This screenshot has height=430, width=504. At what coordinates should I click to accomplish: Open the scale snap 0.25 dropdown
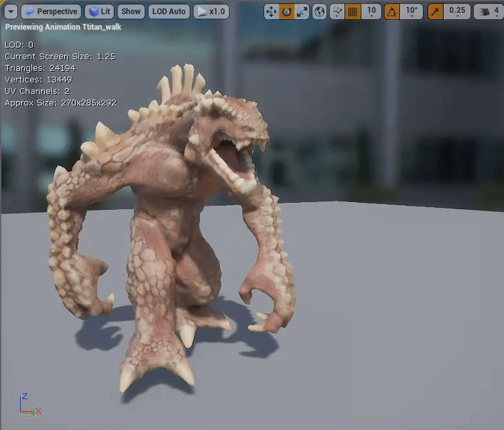point(457,12)
